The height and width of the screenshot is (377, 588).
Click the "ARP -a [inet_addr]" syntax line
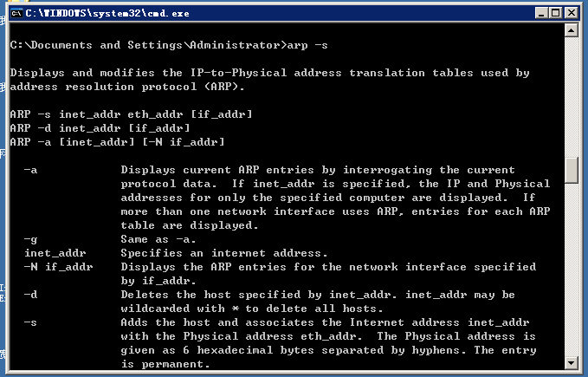click(x=117, y=142)
